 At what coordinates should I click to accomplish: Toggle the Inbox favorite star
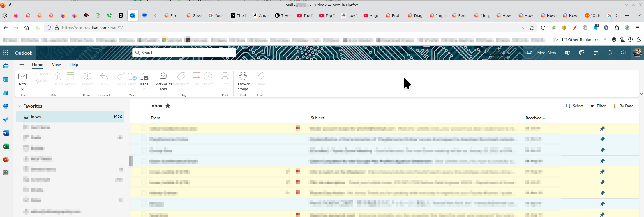click(x=168, y=106)
